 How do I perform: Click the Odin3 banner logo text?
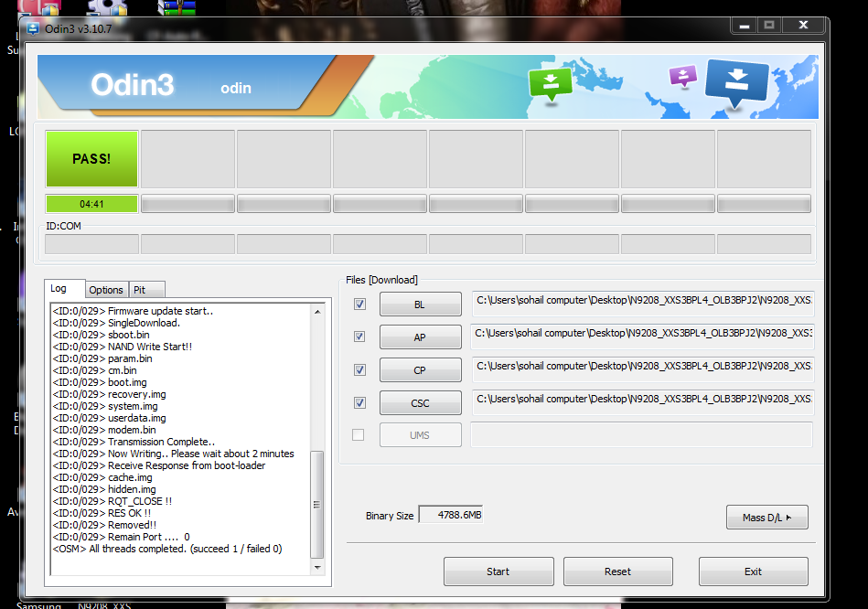pyautogui.click(x=133, y=85)
